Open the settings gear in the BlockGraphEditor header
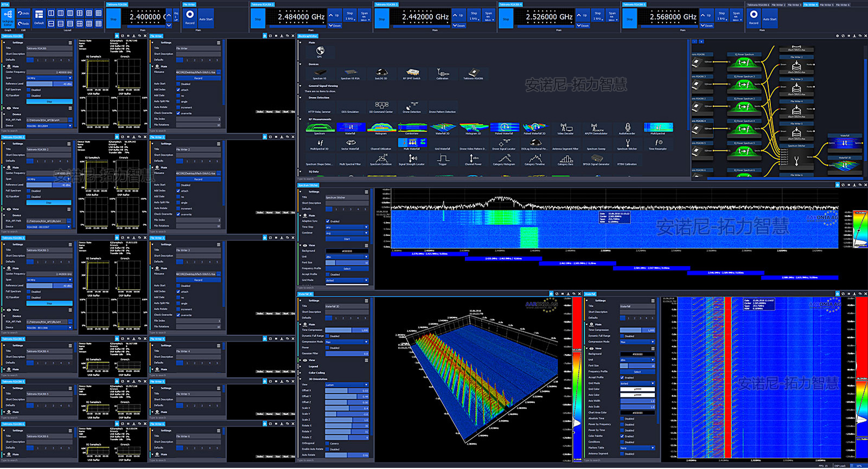The height and width of the screenshot is (469, 868). pos(837,36)
